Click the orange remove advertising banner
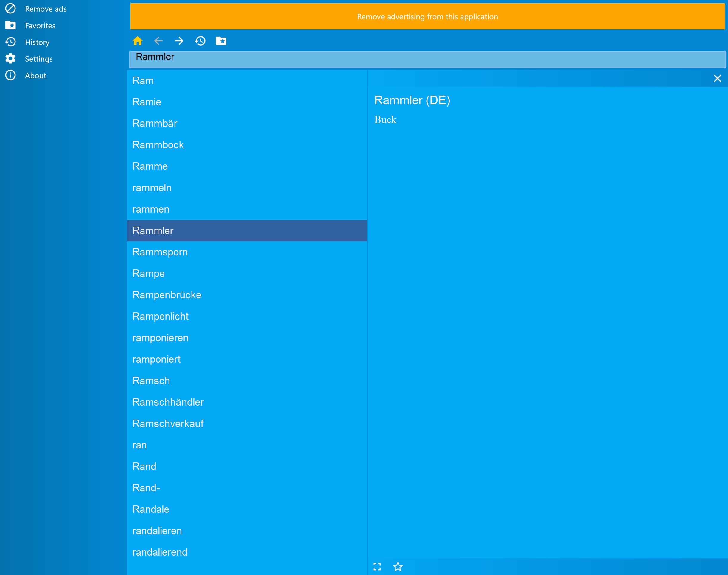 coord(427,16)
